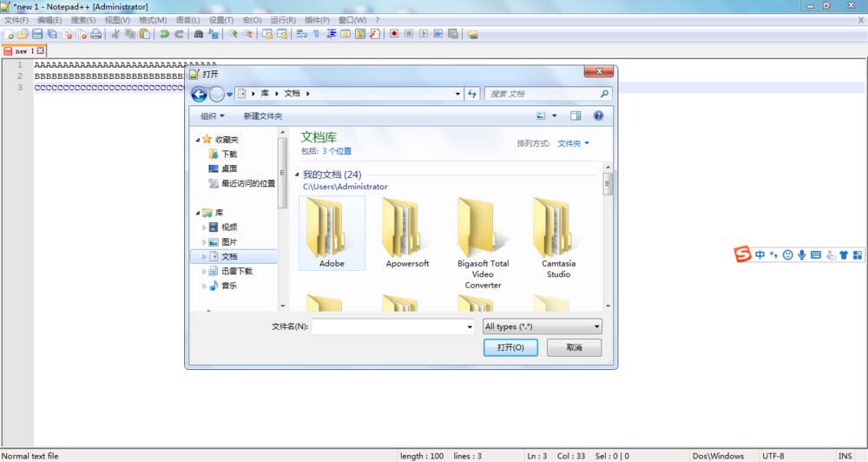Click the 取消 button
This screenshot has height=462, width=868.
click(574, 347)
